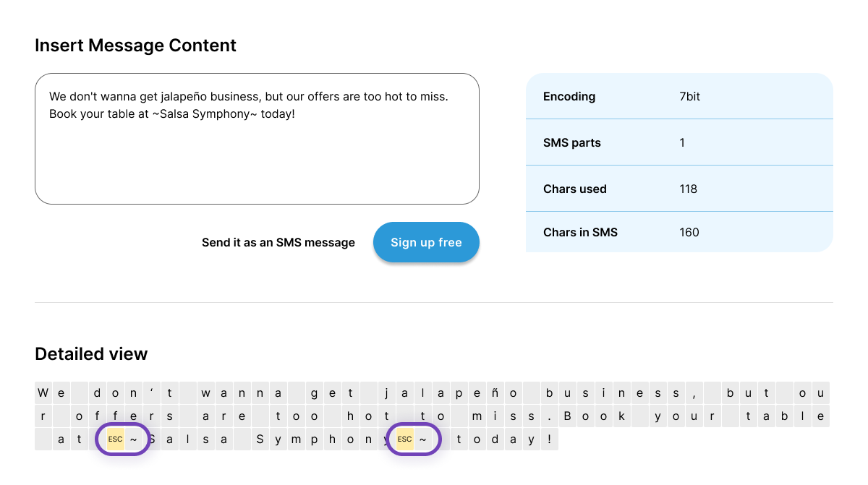Click inside the message content text box
Screen dimensions: 868x485
(257, 159)
